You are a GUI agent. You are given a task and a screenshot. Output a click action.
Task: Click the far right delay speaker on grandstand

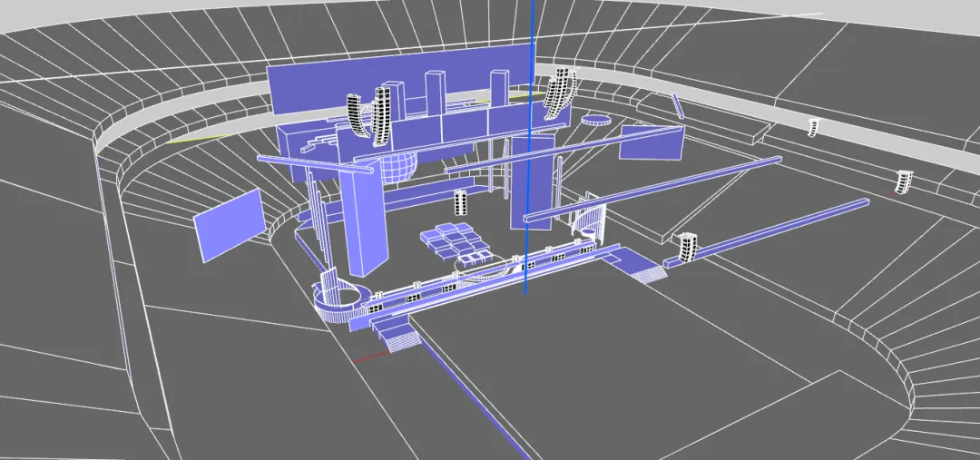[x=903, y=181]
